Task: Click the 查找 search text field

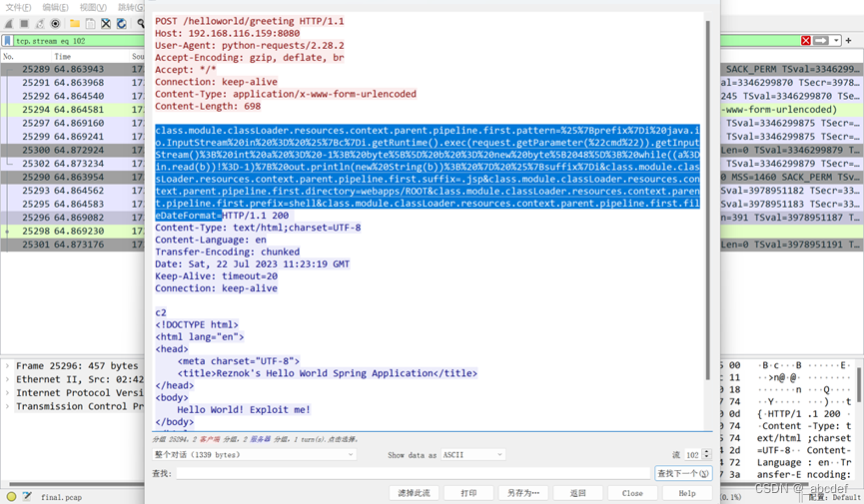Action: coord(414,473)
